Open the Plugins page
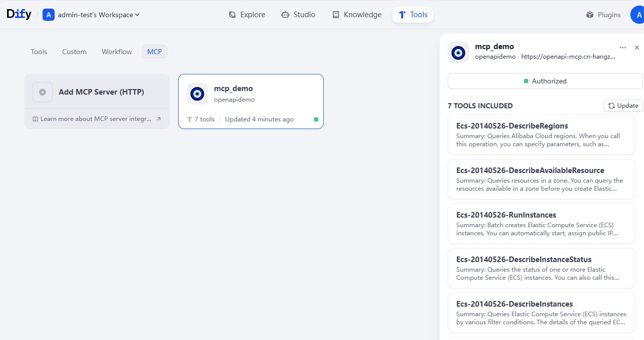 [603, 15]
